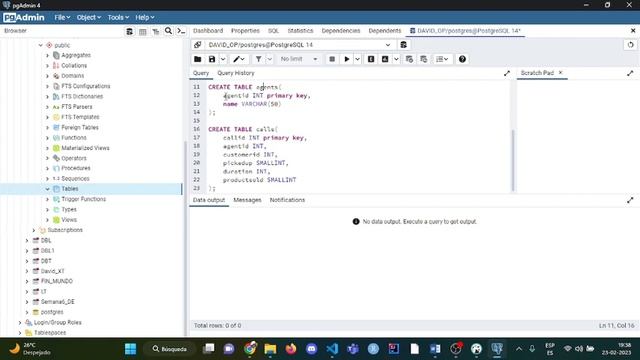Click the Commit transaction icon
This screenshot has height=360, width=640.
click(409, 59)
